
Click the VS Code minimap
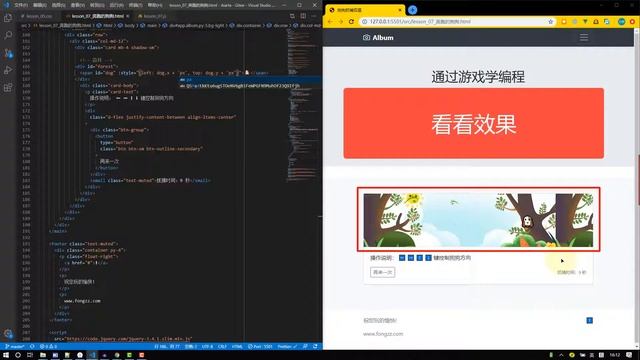(x=303, y=106)
